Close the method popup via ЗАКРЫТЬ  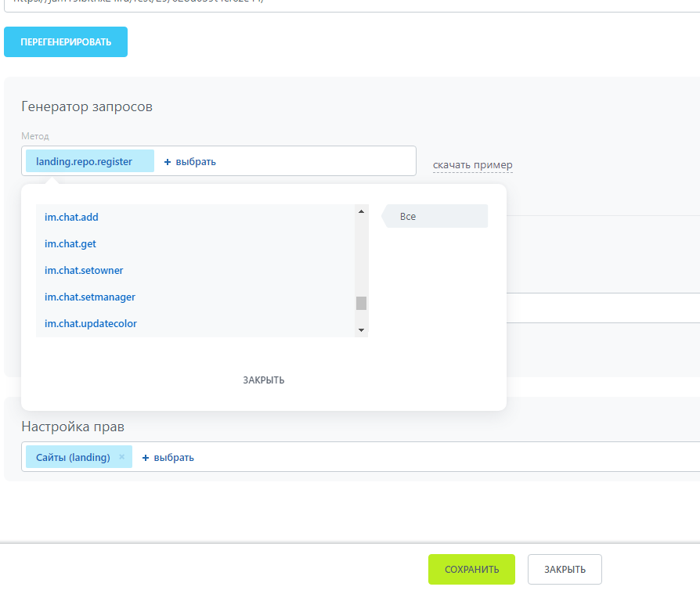click(x=263, y=380)
